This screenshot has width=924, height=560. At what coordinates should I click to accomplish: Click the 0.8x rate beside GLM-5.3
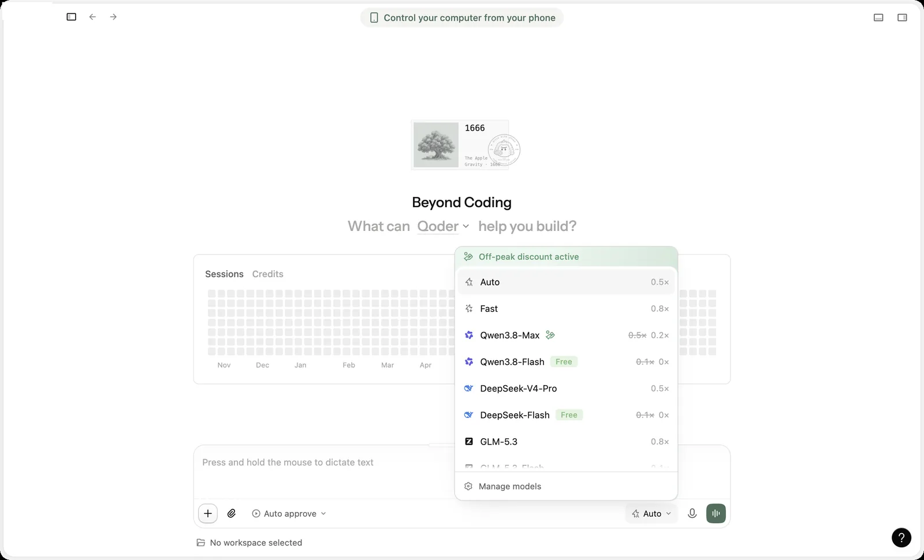660,442
